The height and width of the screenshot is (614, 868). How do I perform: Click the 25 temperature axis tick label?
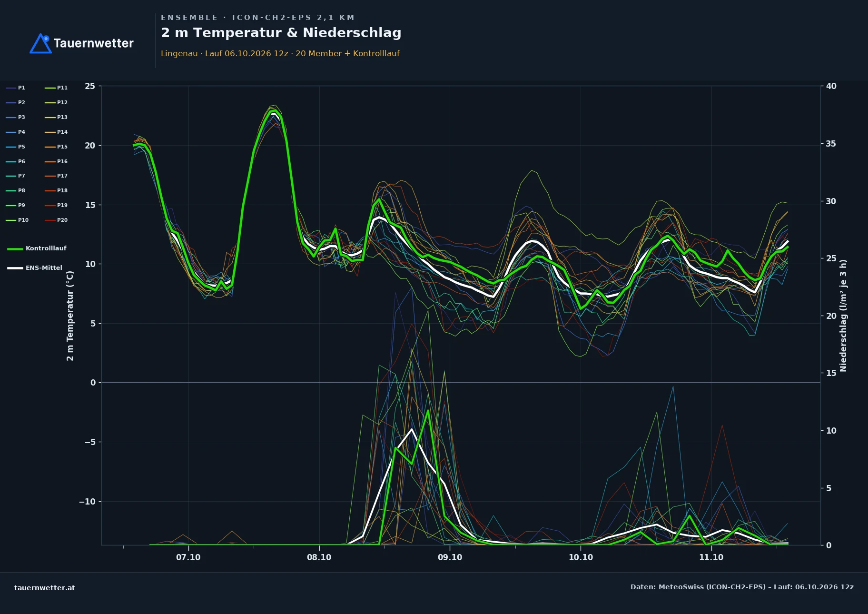tap(90, 86)
